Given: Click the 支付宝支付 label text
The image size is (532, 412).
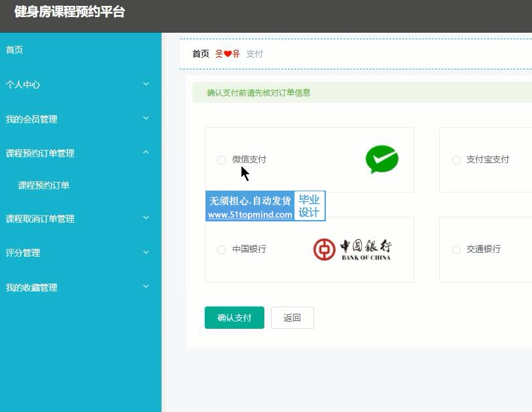Looking at the screenshot, I should (488, 159).
